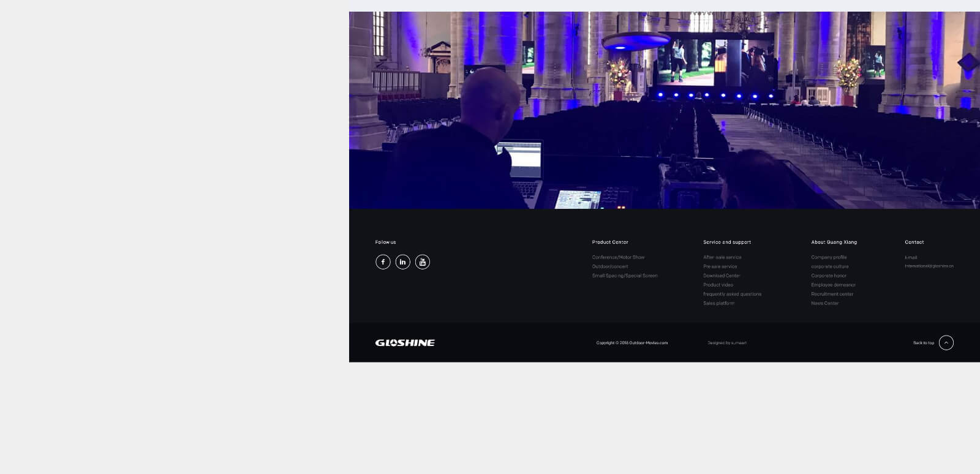Open Conference/Motor Show product link

click(618, 257)
